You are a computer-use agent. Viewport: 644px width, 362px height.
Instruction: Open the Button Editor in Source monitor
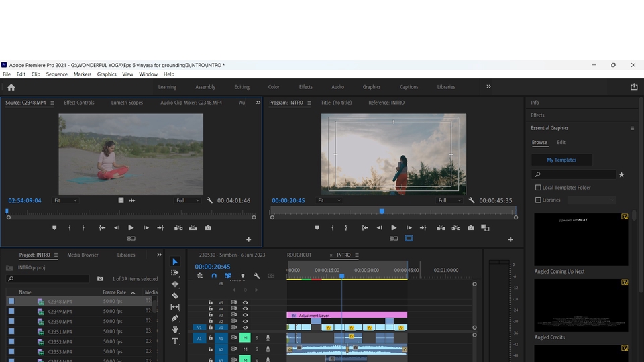click(x=248, y=239)
